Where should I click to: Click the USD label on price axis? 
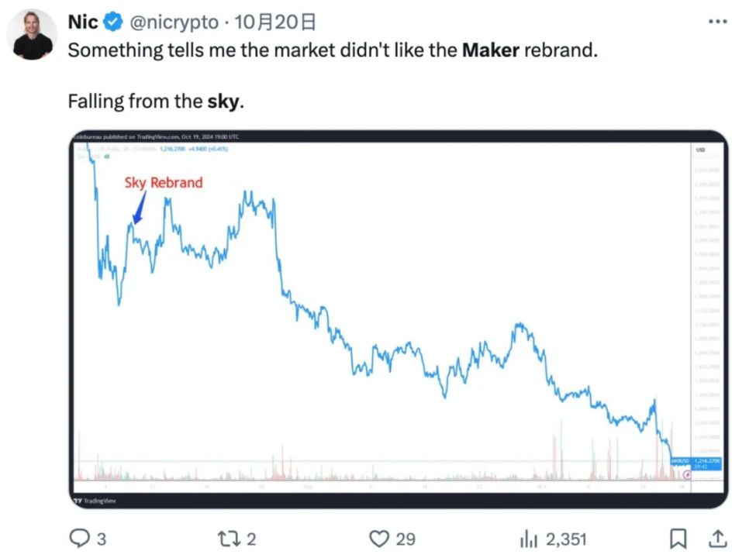point(701,150)
